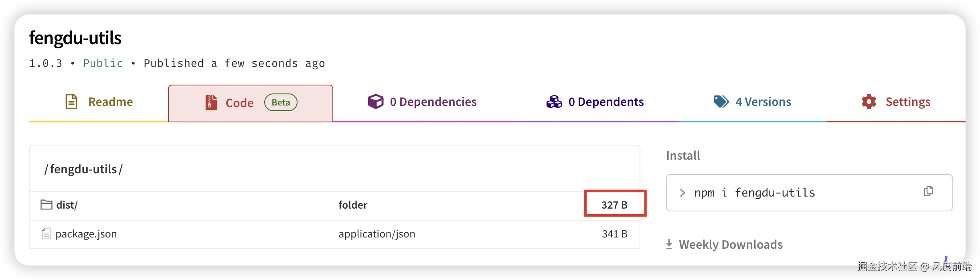Click the /fengdu-utils/ path breadcrumb
980x280 pixels.
[84, 169]
